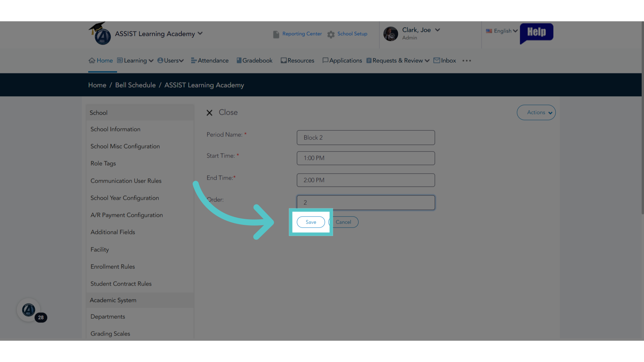Click the Inbox envelope icon
This screenshot has width=644, height=362.
click(x=437, y=60)
